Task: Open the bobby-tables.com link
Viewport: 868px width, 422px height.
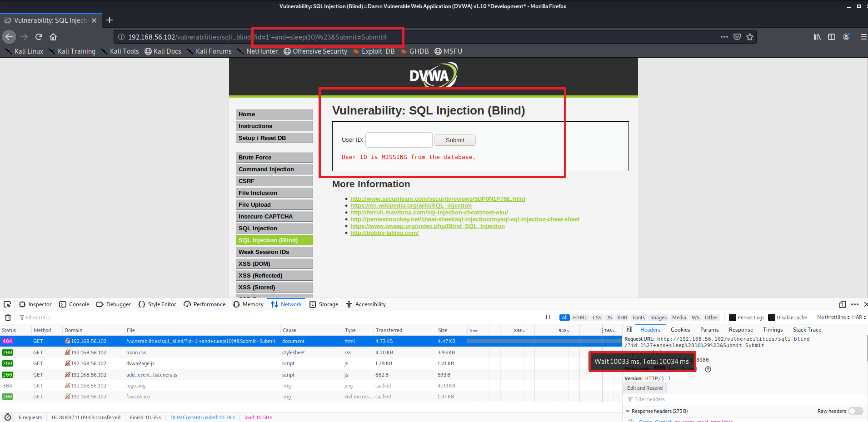Action: [x=384, y=233]
